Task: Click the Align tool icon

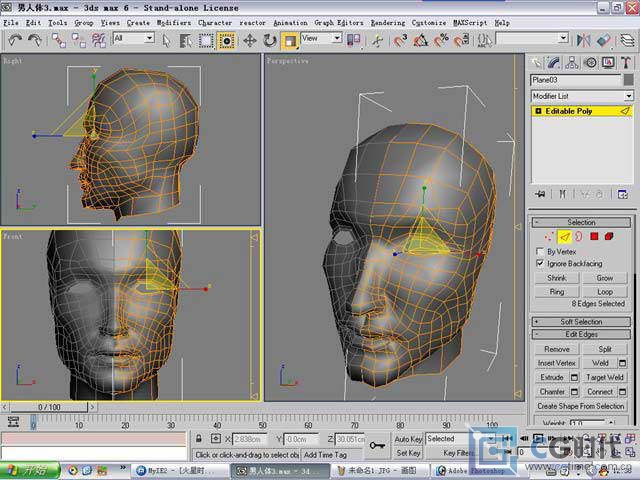Action: coord(604,40)
